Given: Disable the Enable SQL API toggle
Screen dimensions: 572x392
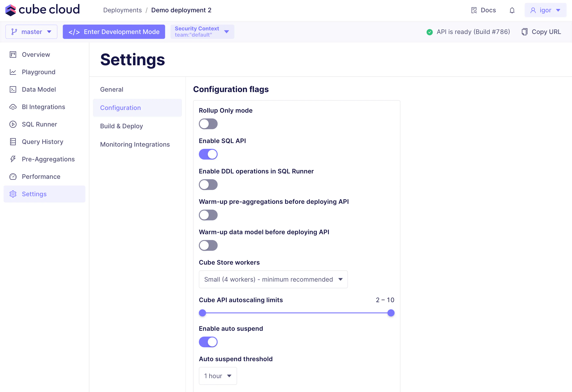Looking at the screenshot, I should click(x=208, y=154).
